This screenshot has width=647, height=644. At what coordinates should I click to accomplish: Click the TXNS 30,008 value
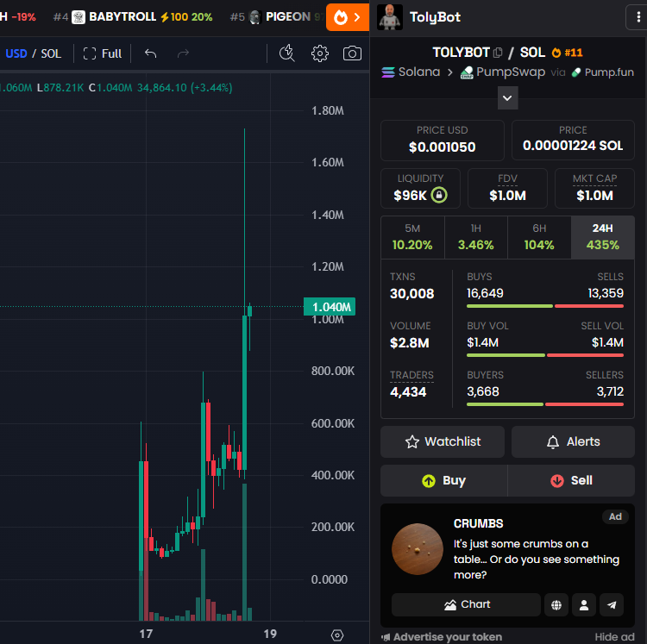(411, 294)
